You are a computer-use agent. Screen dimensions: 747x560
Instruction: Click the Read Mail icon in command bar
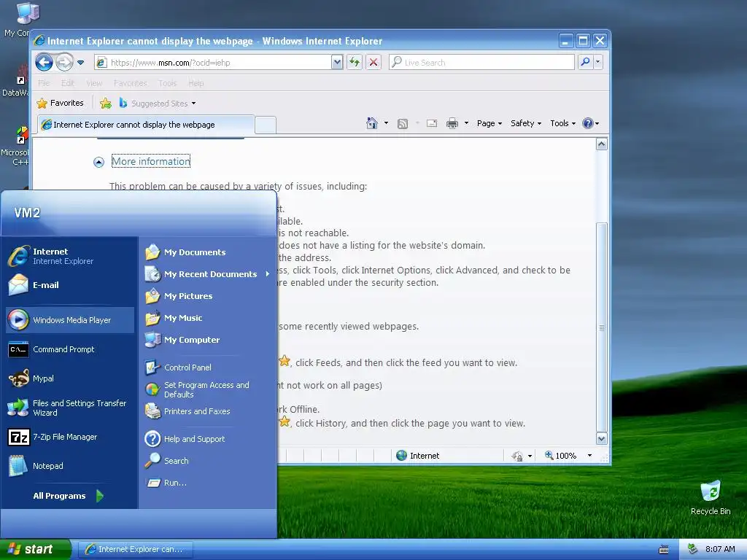[x=432, y=123]
